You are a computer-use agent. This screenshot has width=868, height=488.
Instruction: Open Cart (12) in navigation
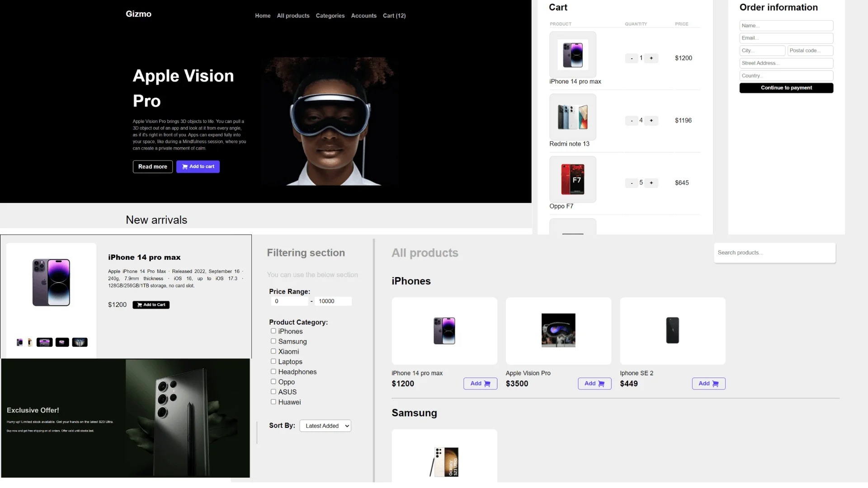click(x=394, y=16)
